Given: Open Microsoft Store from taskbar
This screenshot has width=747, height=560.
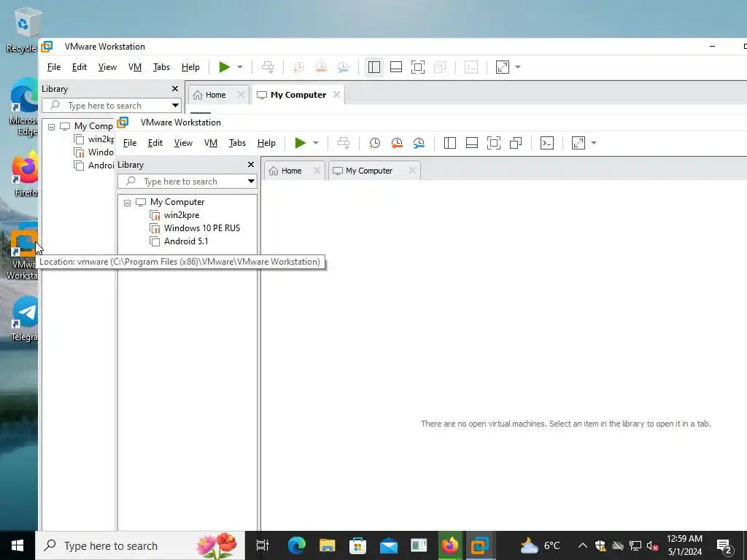Looking at the screenshot, I should [357, 545].
